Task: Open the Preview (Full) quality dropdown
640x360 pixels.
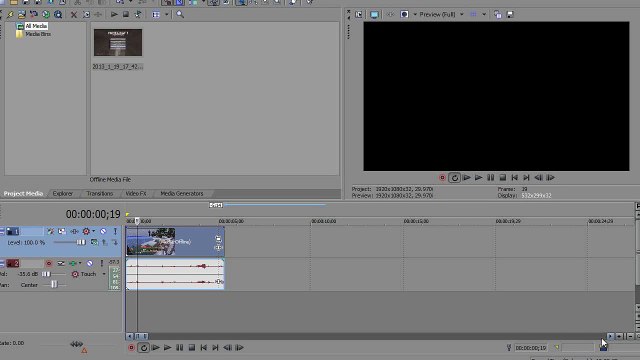Action: 462,15
